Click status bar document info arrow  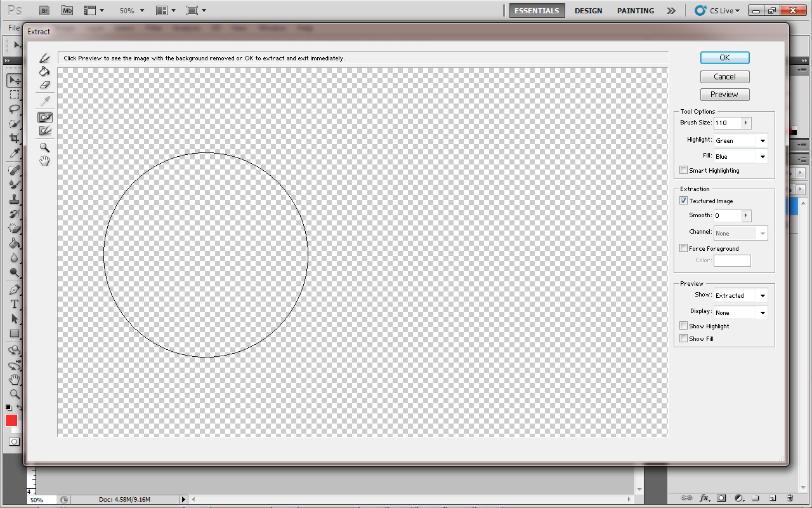[184, 500]
